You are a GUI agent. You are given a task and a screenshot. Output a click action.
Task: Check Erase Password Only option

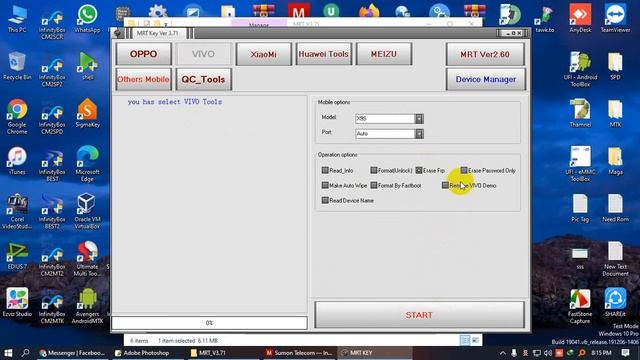coord(464,170)
